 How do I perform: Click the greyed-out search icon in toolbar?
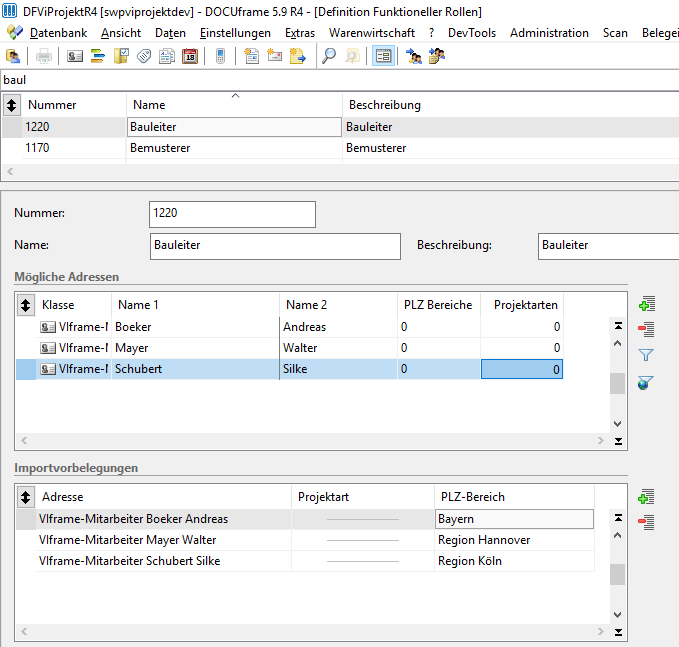click(352, 56)
